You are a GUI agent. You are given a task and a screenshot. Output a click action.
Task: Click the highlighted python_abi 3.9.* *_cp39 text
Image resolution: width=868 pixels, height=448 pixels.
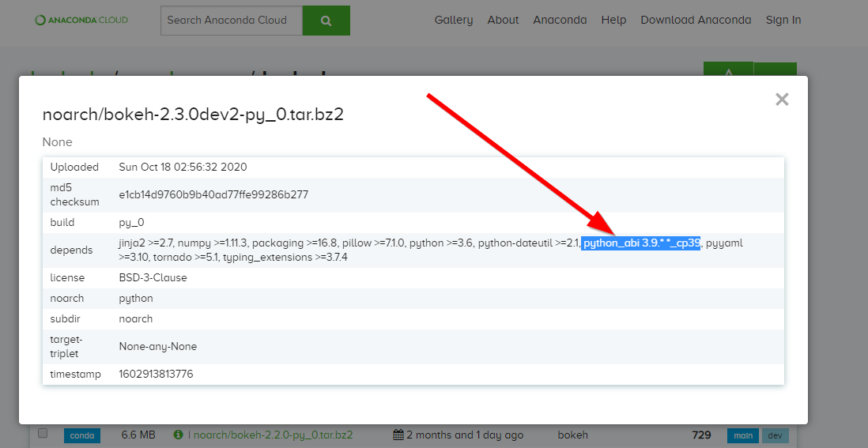coord(641,243)
